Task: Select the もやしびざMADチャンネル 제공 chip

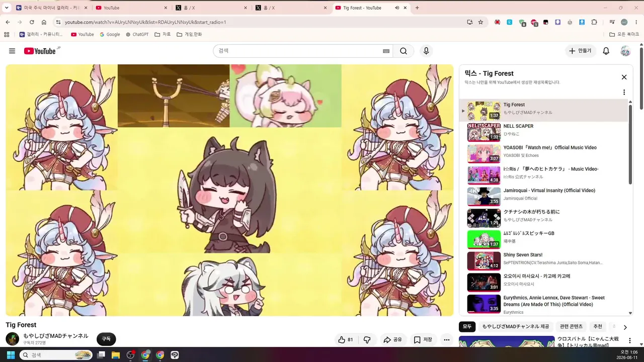Action: pos(516,327)
